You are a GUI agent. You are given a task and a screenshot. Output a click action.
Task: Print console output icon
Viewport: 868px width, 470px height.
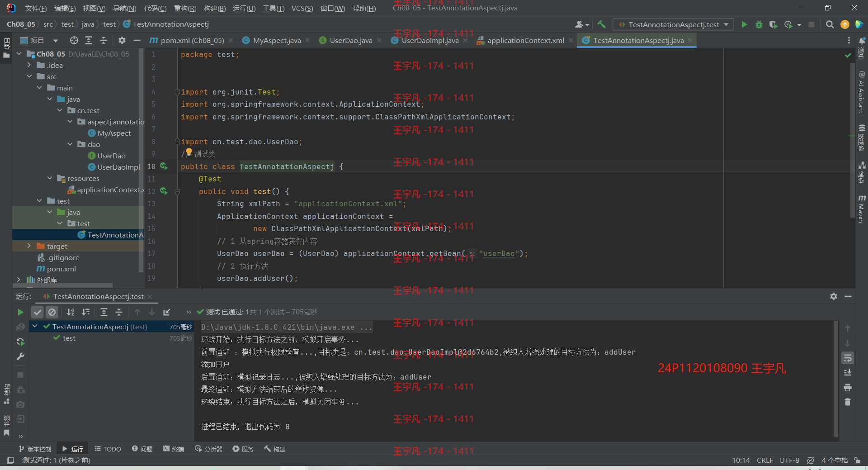coord(848,388)
